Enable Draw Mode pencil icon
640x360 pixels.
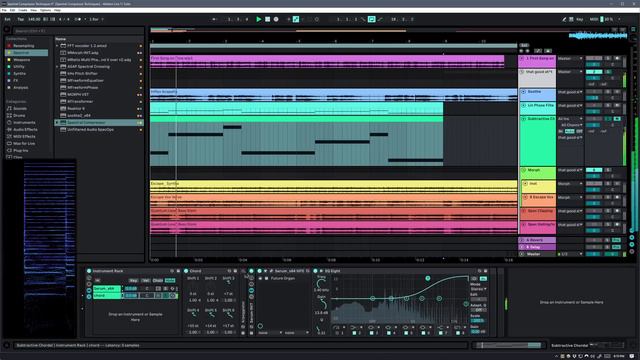564,19
